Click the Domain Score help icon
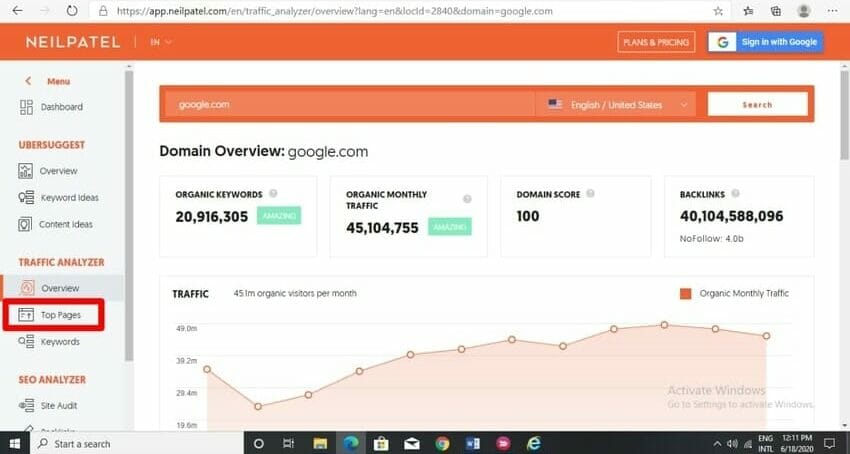This screenshot has width=850, height=454. coord(590,194)
